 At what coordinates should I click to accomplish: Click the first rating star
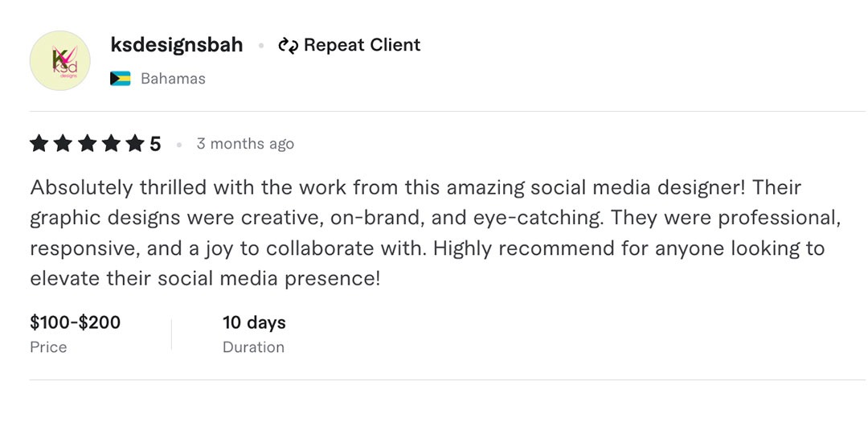tap(39, 144)
